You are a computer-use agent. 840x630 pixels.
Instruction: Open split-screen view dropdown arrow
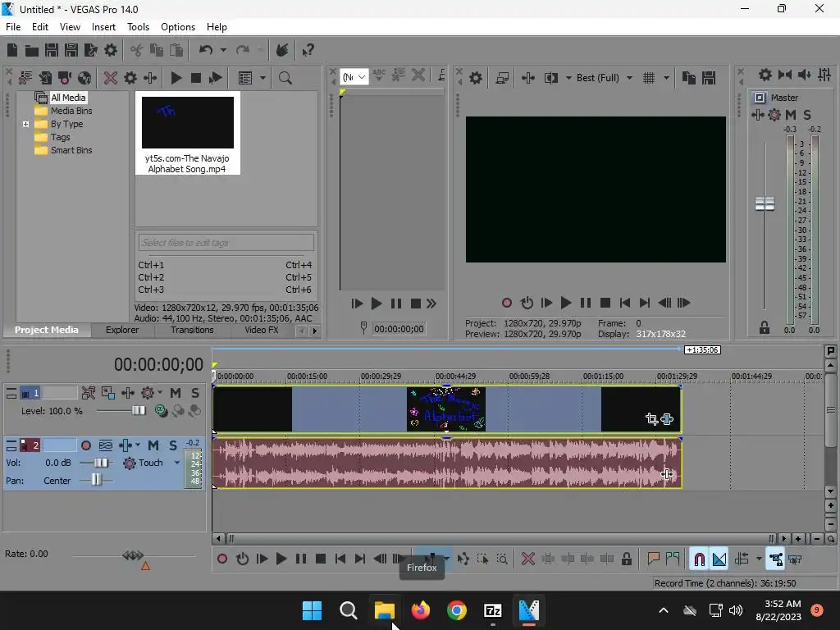click(x=568, y=78)
